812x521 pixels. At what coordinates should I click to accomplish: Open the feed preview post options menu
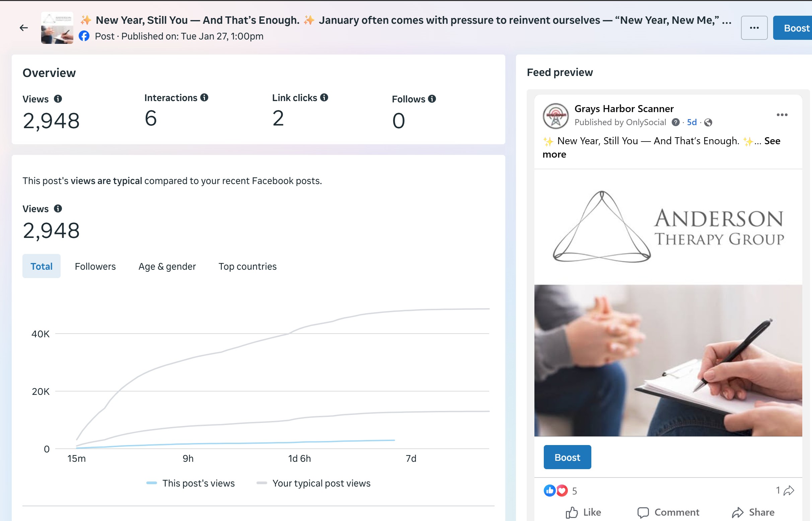pyautogui.click(x=782, y=115)
